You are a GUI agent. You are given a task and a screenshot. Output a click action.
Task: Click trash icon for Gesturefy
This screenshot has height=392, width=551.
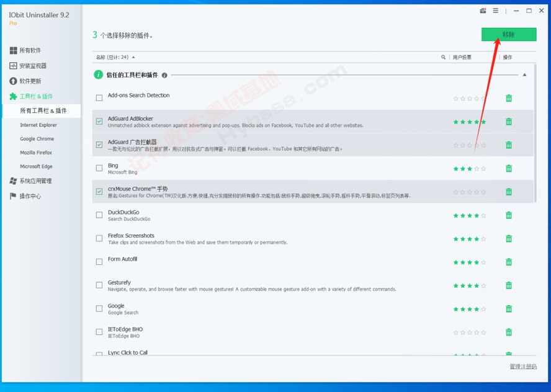(509, 285)
